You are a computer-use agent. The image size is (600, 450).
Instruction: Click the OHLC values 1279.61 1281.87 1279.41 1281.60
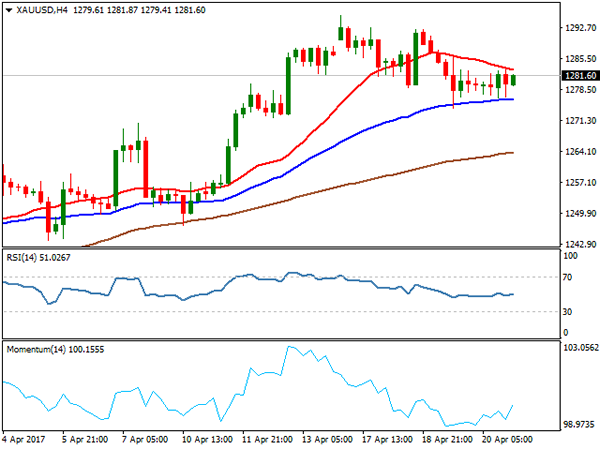[x=139, y=10]
